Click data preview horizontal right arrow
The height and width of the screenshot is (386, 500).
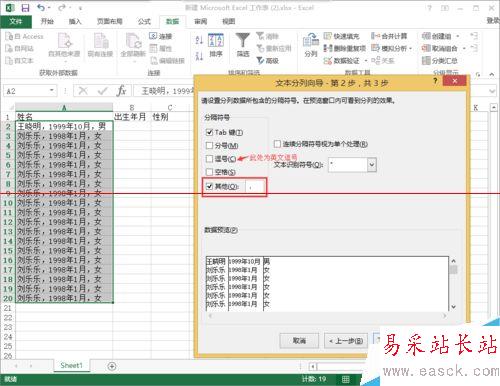point(444,315)
